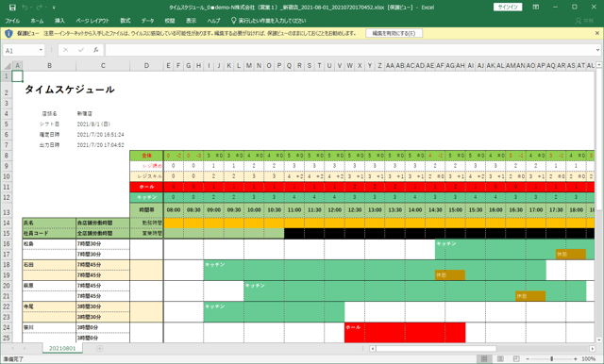
Task: Click the 12:00 time slot cell
Action: [x=334, y=210]
